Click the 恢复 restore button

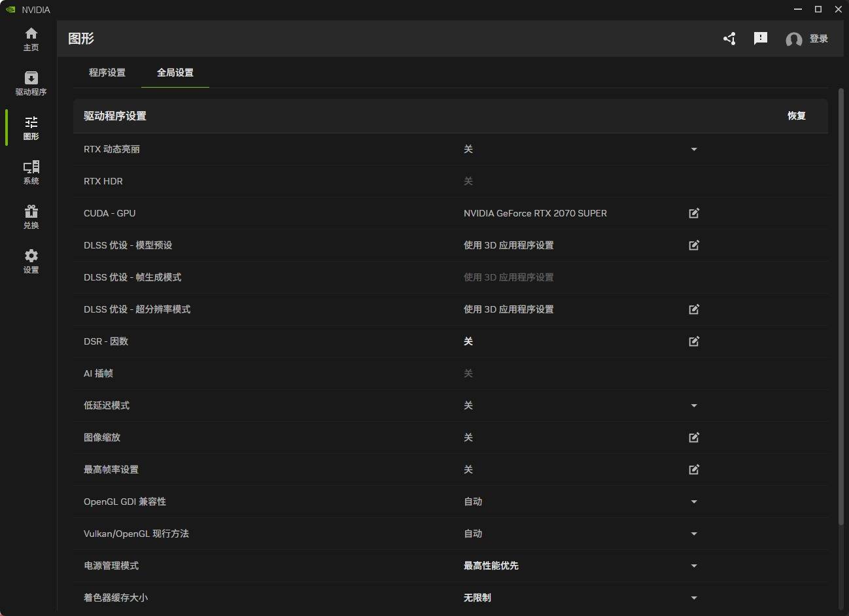point(796,116)
